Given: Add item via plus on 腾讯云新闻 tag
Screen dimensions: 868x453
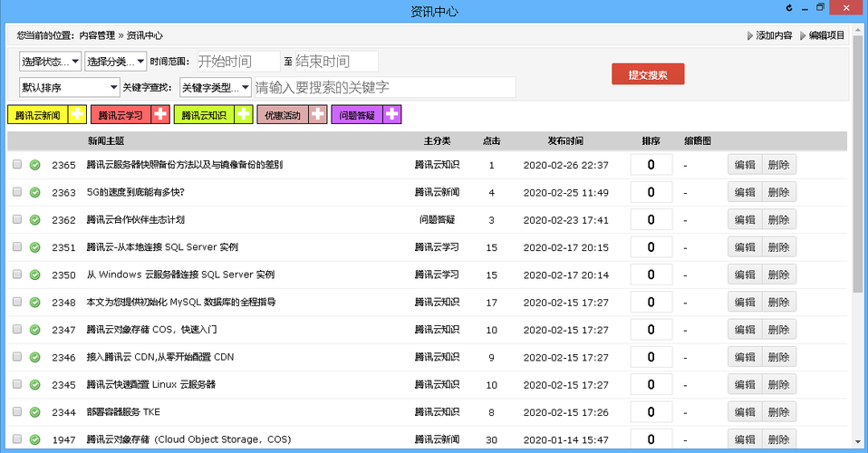Looking at the screenshot, I should [x=78, y=115].
